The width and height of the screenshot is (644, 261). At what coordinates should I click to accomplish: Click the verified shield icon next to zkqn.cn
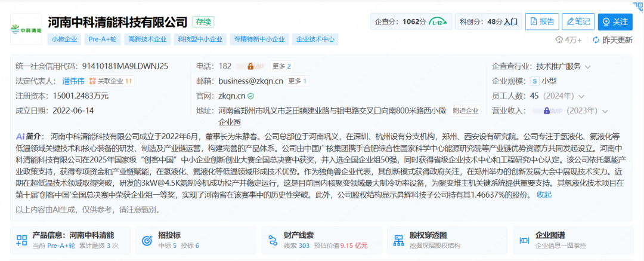point(251,96)
